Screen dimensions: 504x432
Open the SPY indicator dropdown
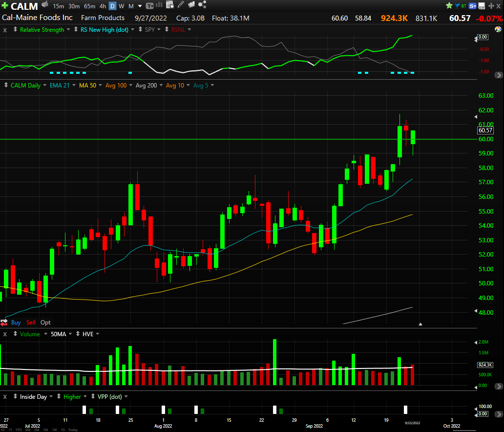159,30
